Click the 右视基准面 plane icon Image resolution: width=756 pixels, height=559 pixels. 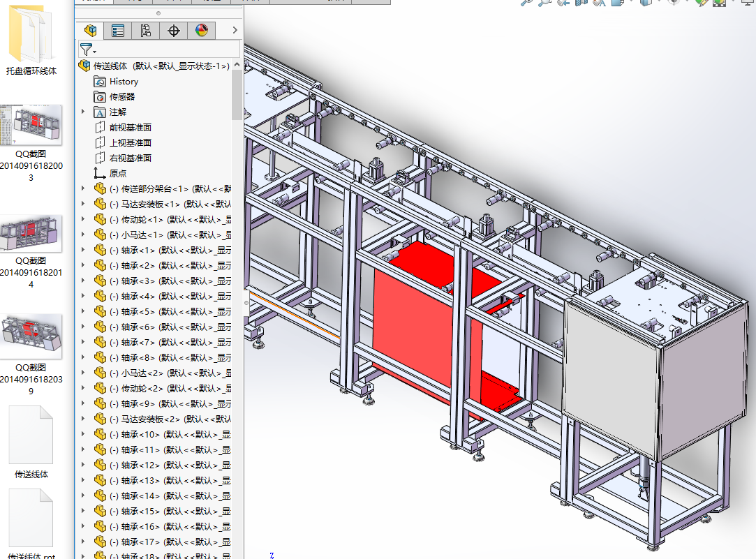point(100,158)
